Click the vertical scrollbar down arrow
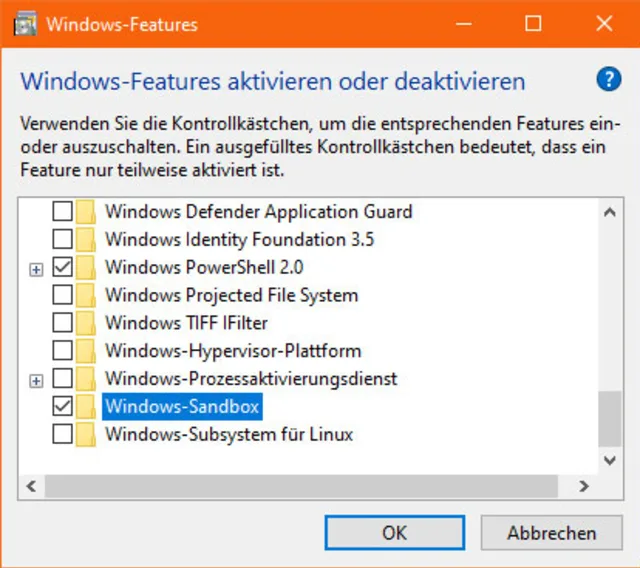Viewport: 640px width, 568px height. [x=609, y=460]
